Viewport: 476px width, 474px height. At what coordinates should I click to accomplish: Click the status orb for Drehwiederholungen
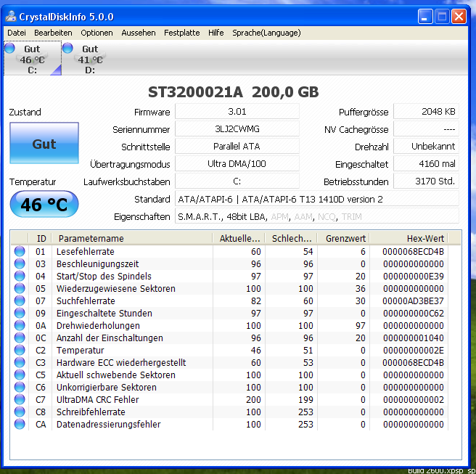(20, 326)
